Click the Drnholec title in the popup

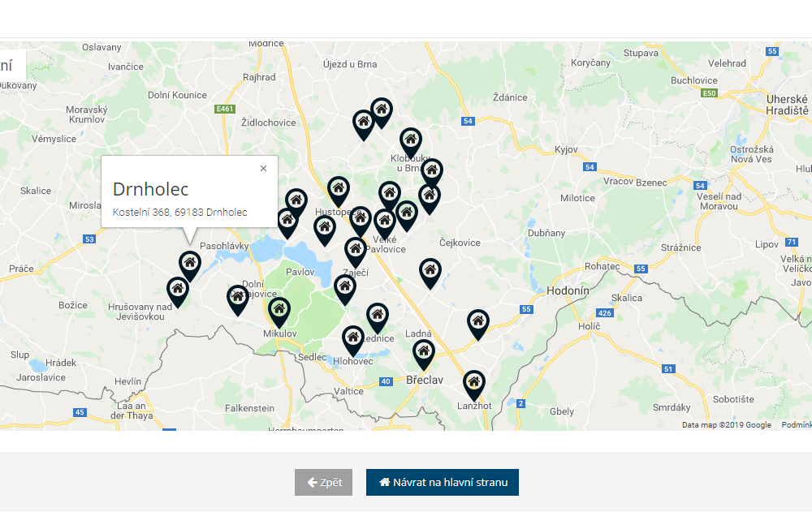pos(151,189)
